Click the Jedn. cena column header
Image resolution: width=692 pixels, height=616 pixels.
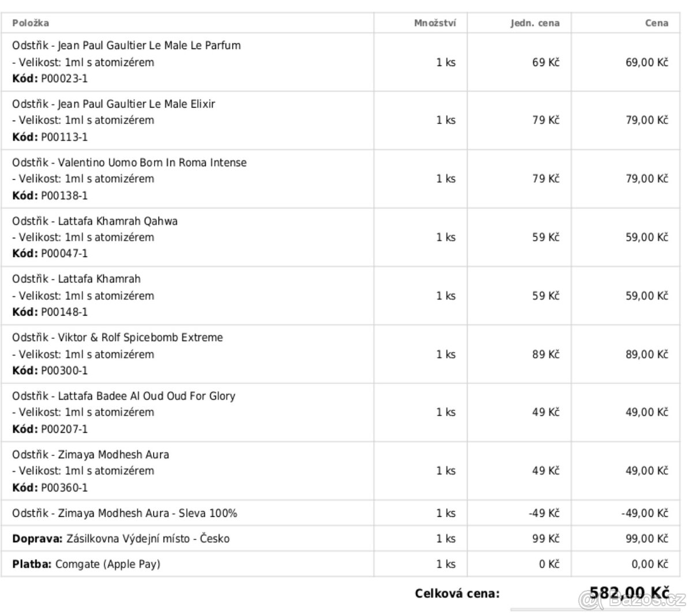(x=535, y=23)
